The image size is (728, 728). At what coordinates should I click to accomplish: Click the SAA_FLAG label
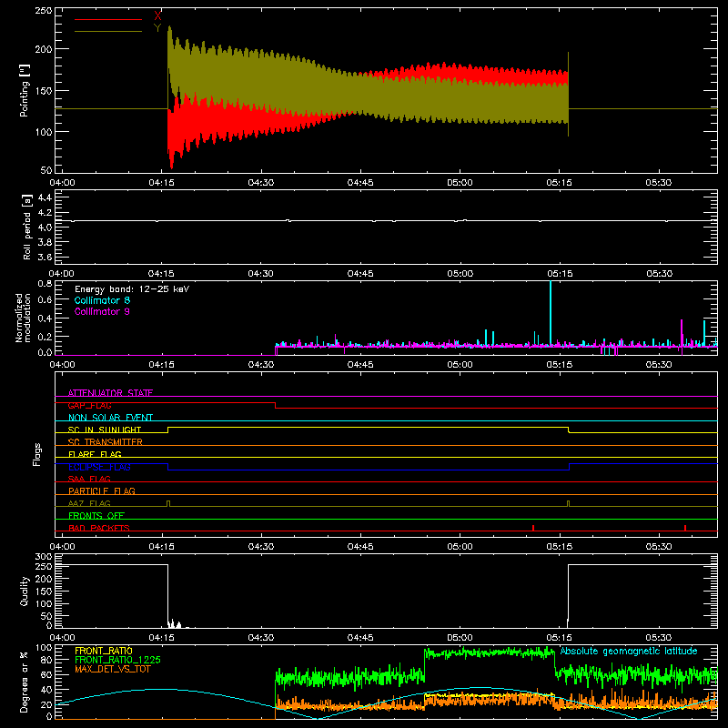[x=89, y=479]
